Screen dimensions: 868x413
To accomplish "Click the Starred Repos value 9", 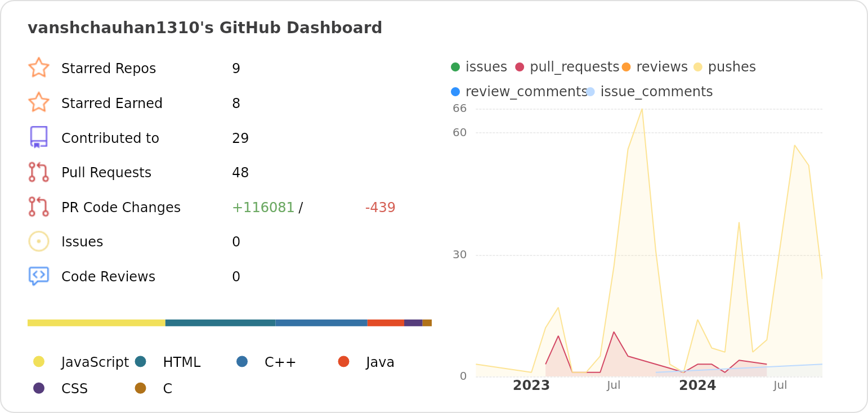I will coord(236,69).
